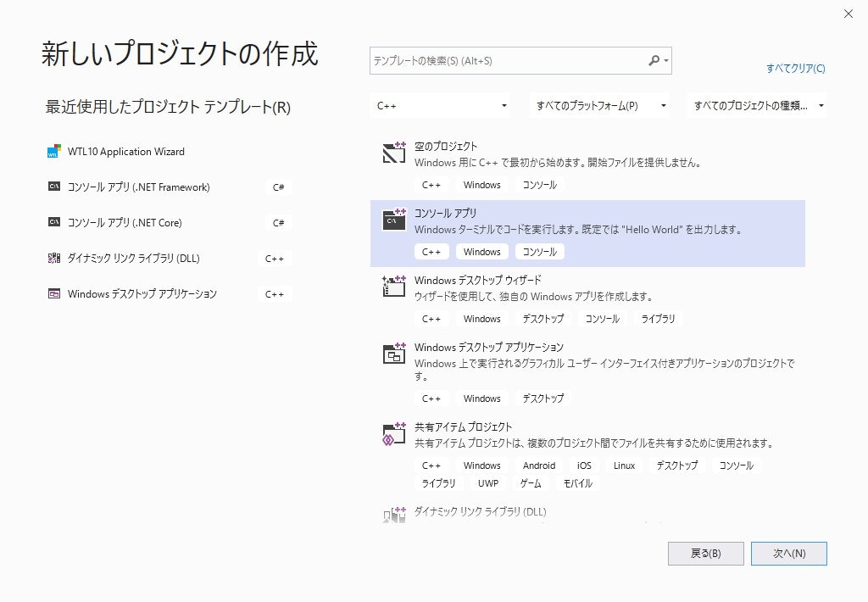Click the 次へ(N) button
Screen dimensions: 868x602
click(x=789, y=554)
